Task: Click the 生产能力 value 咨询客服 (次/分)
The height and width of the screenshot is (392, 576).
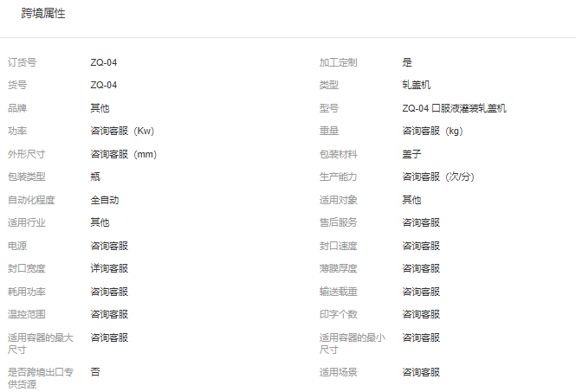Action: click(438, 177)
